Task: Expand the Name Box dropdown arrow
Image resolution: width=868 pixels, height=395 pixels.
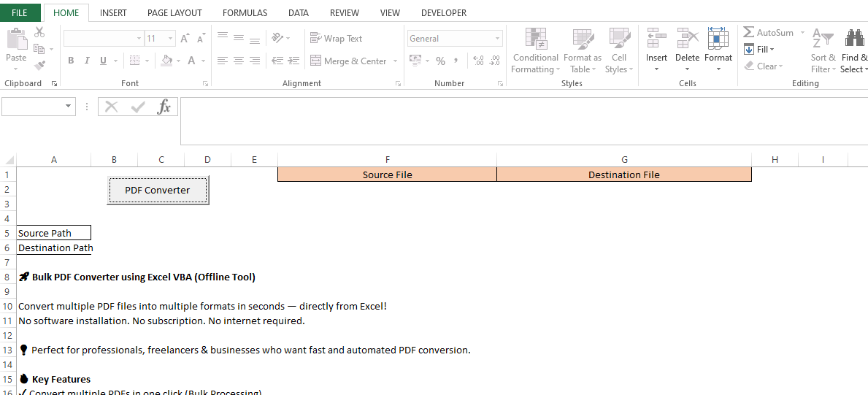Action: click(69, 107)
